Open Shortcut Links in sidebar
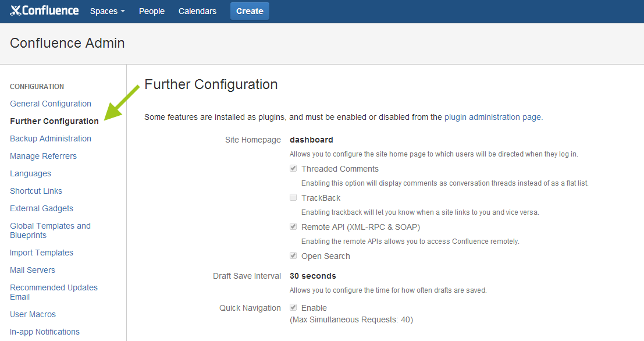 [x=36, y=191]
